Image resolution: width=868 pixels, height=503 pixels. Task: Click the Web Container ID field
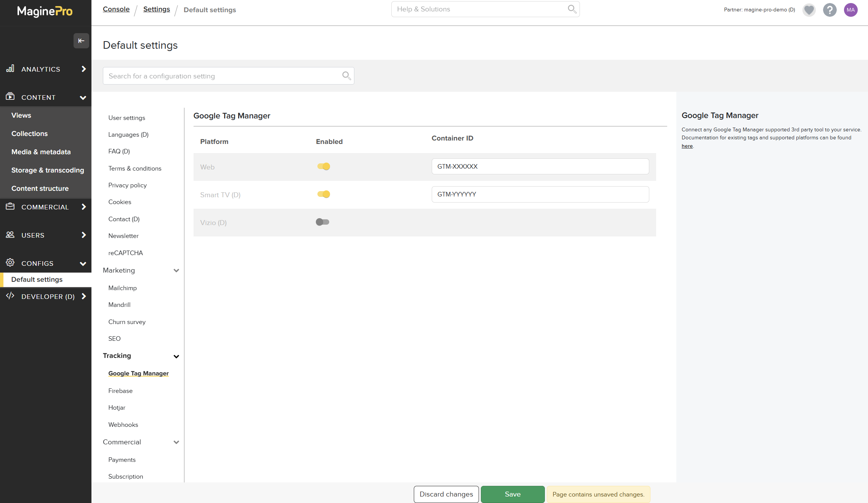540,166
